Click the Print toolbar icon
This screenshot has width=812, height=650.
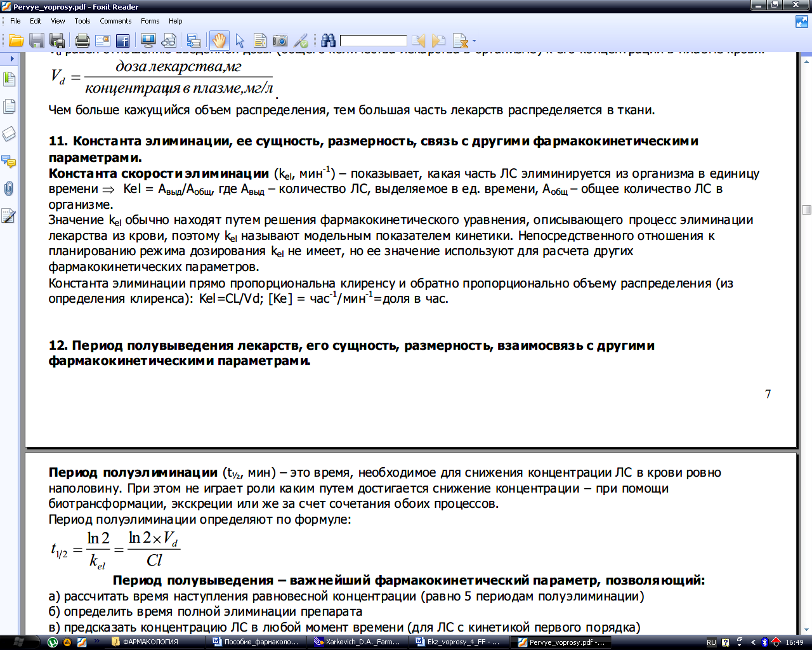tap(82, 41)
